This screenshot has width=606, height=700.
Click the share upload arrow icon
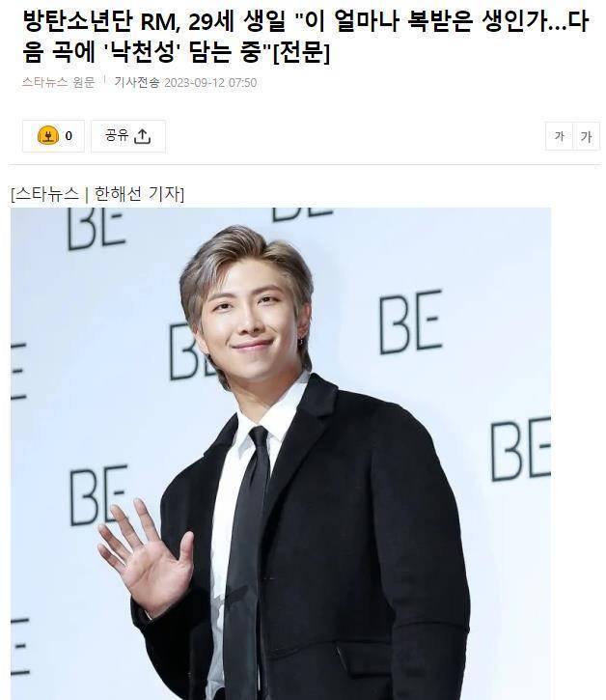[x=143, y=136]
